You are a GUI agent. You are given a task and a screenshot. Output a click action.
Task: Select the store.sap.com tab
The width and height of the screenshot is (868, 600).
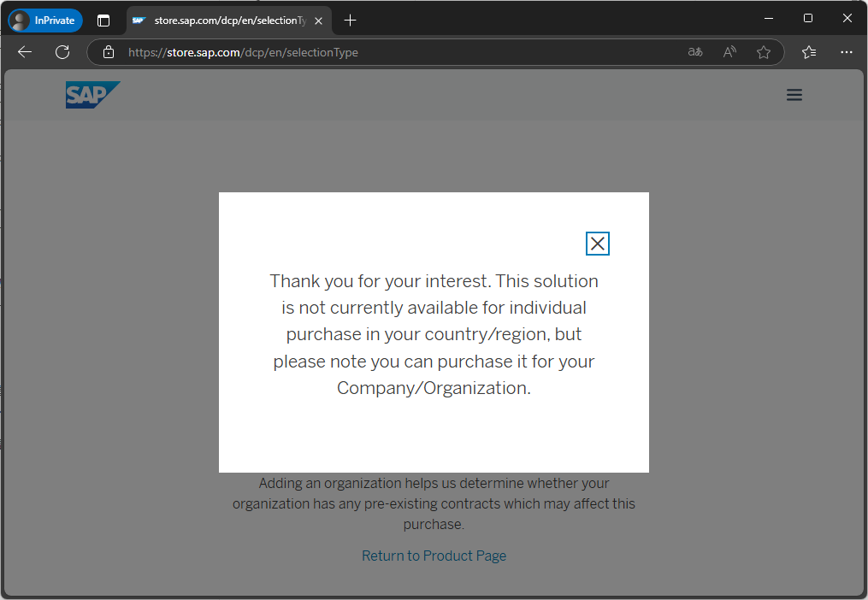coord(228,21)
